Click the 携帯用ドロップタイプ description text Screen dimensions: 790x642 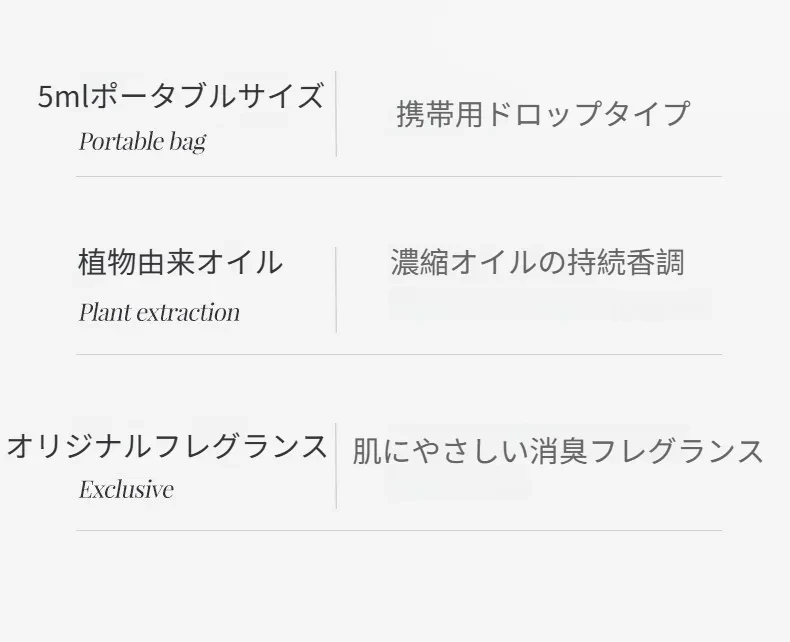coord(543,113)
